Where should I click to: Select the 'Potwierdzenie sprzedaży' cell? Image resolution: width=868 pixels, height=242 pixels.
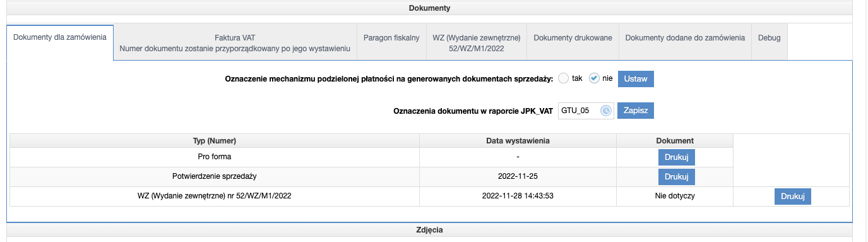pyautogui.click(x=215, y=176)
